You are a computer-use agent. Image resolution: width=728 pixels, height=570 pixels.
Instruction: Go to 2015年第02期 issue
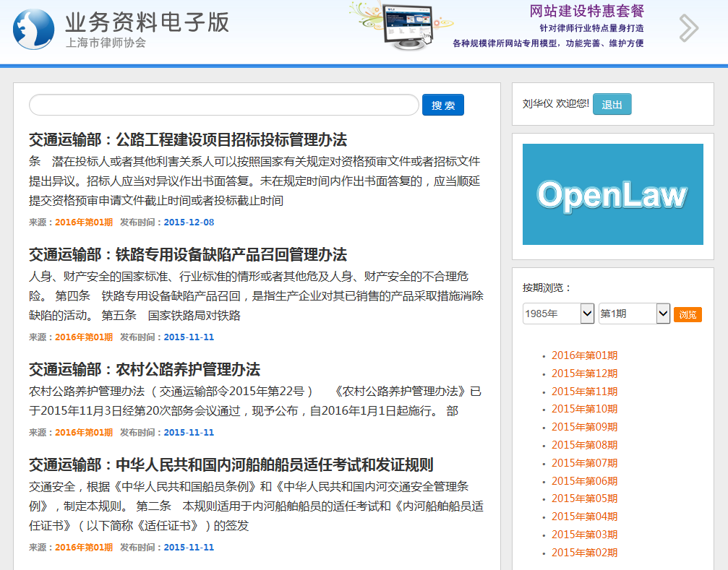coord(584,553)
